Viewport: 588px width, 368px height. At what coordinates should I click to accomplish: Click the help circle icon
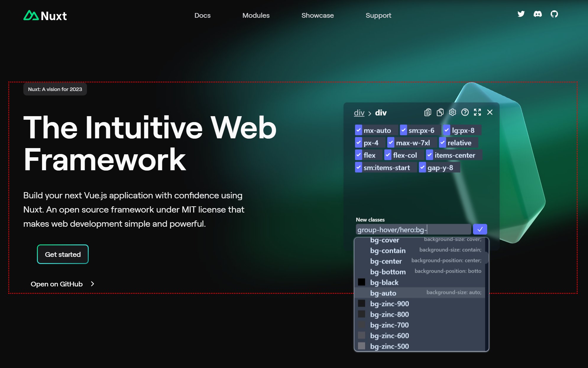click(x=465, y=112)
